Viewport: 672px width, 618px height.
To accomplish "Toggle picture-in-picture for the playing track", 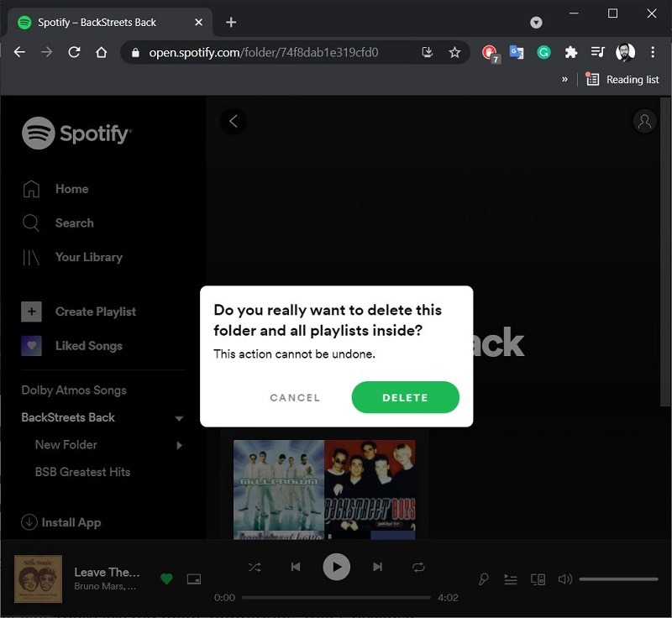I will pos(194,579).
